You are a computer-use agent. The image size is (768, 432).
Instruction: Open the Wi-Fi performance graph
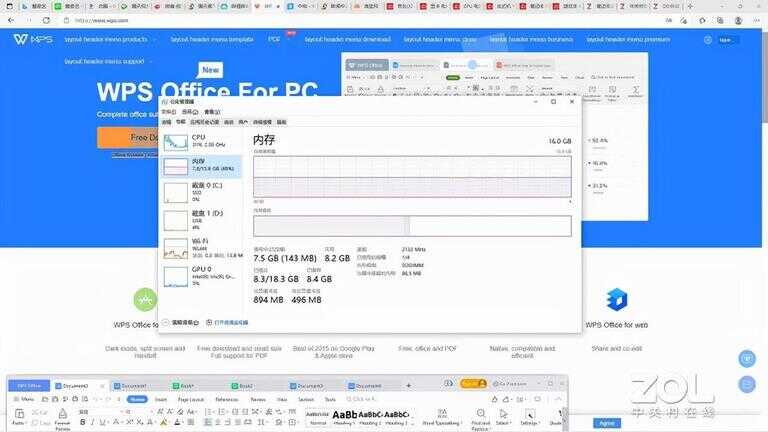click(176, 248)
